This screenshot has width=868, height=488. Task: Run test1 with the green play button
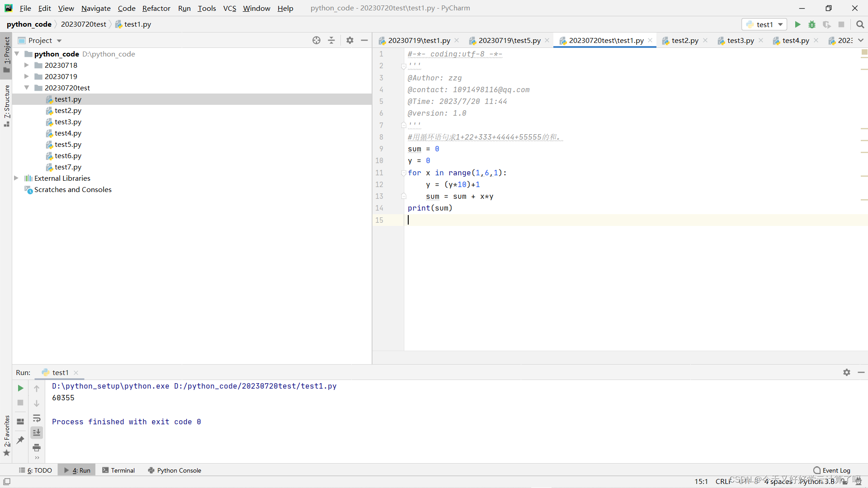click(797, 24)
